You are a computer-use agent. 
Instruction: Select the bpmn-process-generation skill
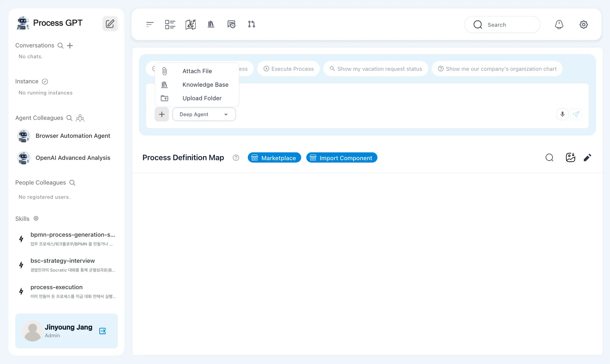(x=66, y=239)
